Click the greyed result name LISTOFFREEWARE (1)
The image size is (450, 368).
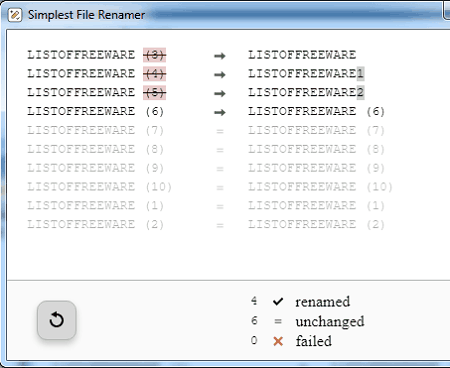(x=316, y=205)
